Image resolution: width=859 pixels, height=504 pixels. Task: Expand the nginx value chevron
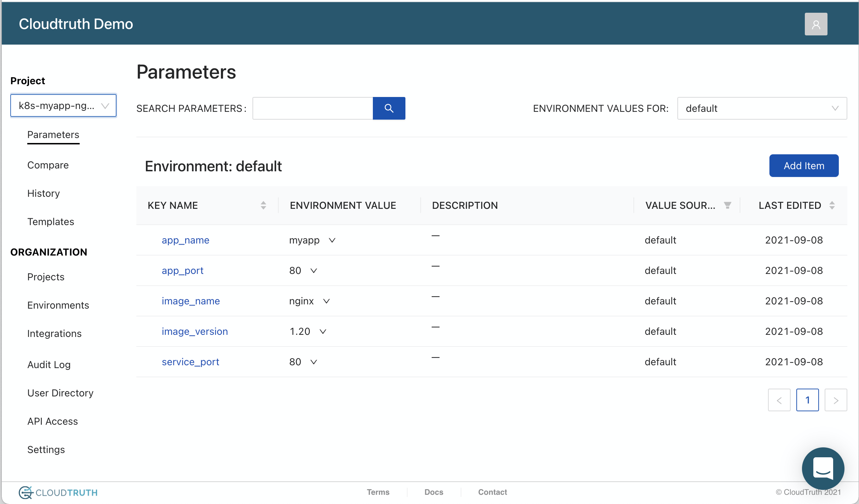[326, 301]
